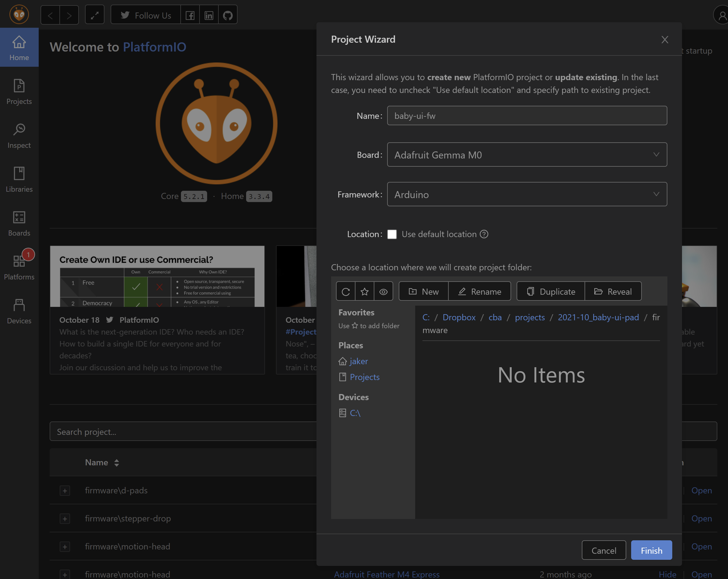This screenshot has height=579, width=728.
Task: Click the Facebook icon in header
Action: 190,15
